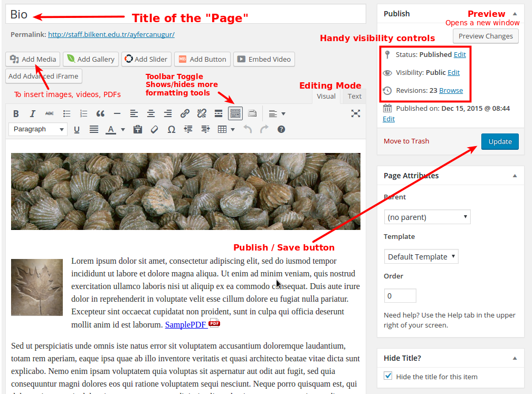Click the Embed Video button
532x394 pixels.
pyautogui.click(x=264, y=59)
